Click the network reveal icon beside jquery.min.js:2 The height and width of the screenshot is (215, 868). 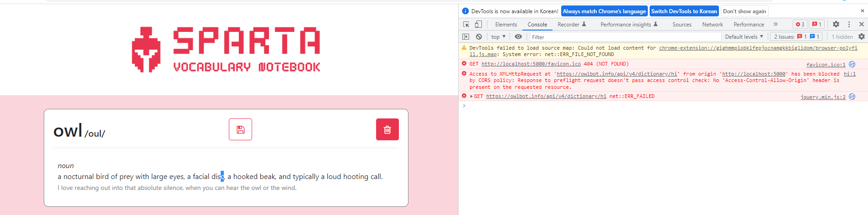[852, 97]
